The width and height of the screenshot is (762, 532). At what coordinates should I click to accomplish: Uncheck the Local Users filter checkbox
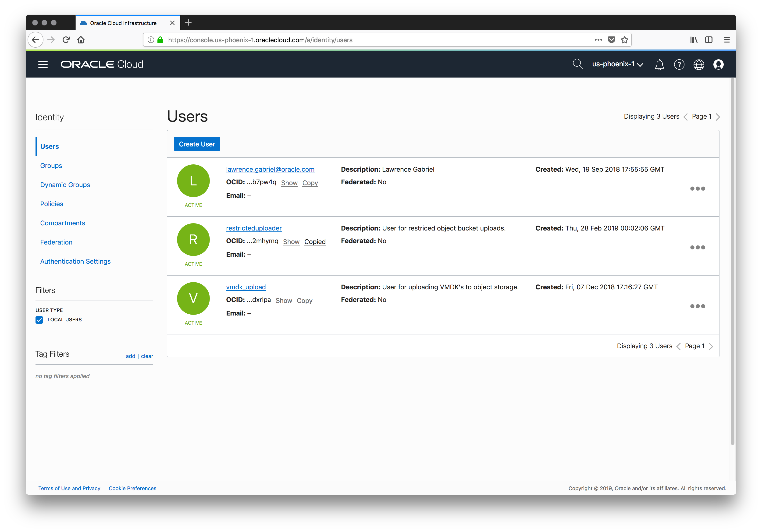39,320
